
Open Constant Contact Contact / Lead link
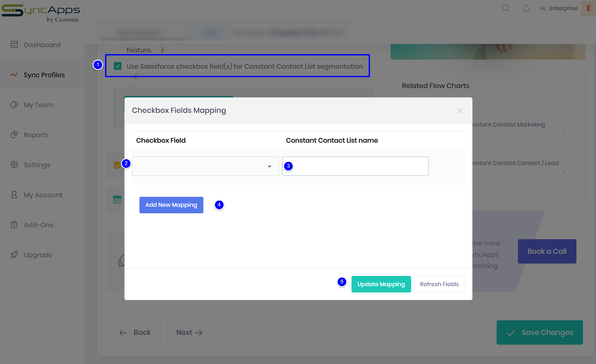pyautogui.click(x=516, y=163)
